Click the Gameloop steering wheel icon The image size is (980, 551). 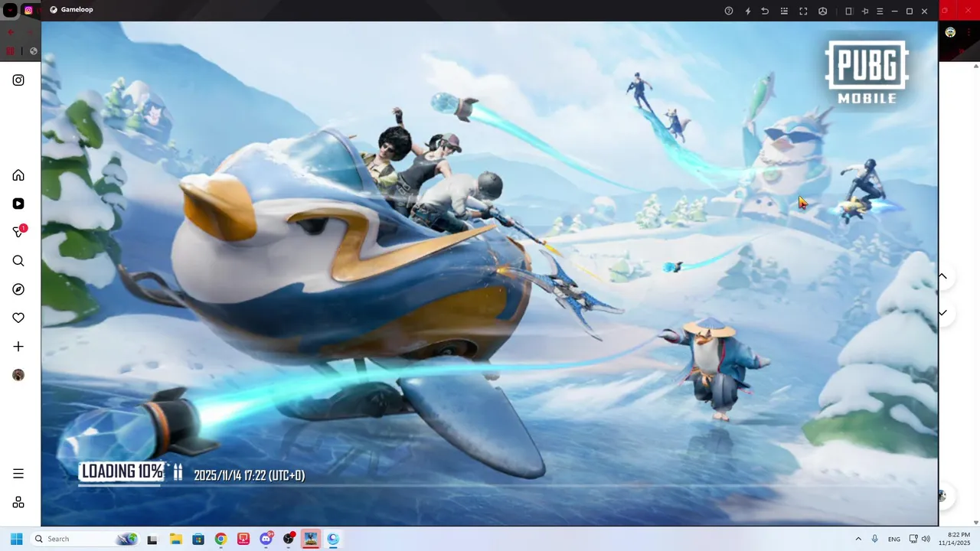pyautogui.click(x=822, y=11)
